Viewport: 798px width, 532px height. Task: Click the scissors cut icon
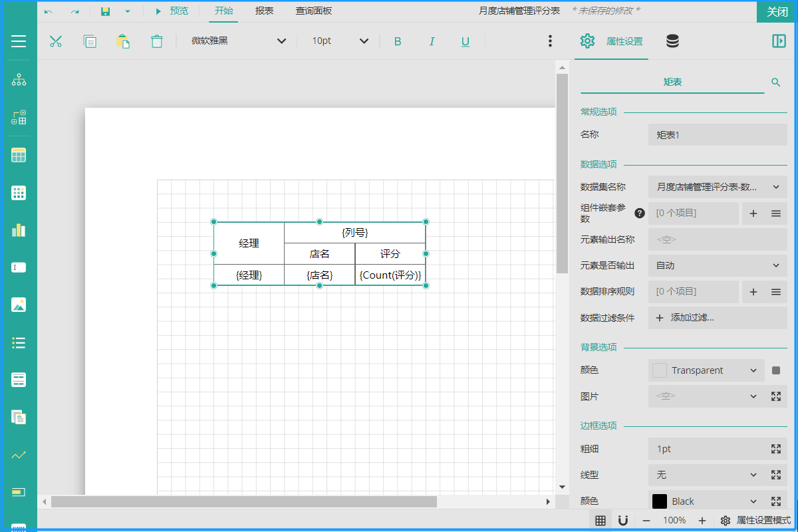tap(56, 41)
